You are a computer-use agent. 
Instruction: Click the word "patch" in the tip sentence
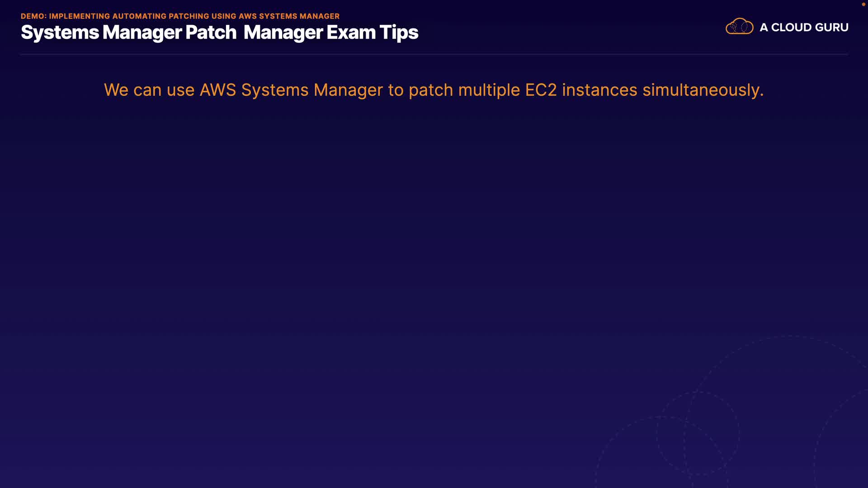tap(430, 90)
